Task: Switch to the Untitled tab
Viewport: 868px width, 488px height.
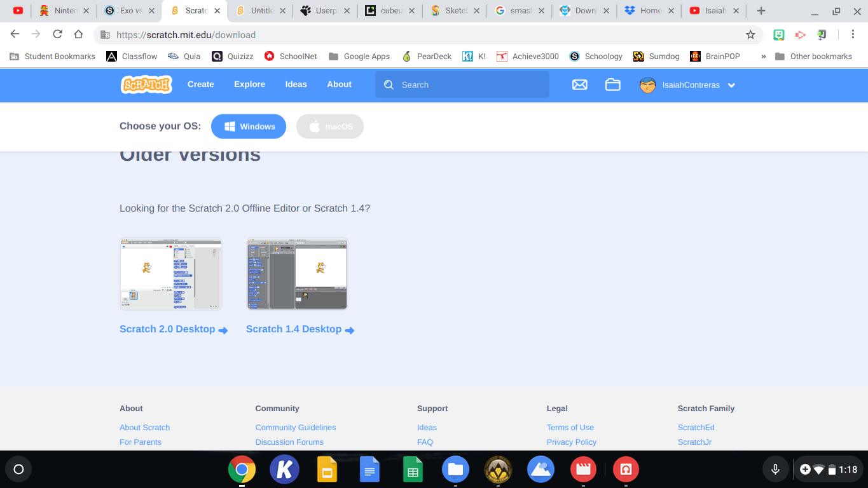Action: 260,11
